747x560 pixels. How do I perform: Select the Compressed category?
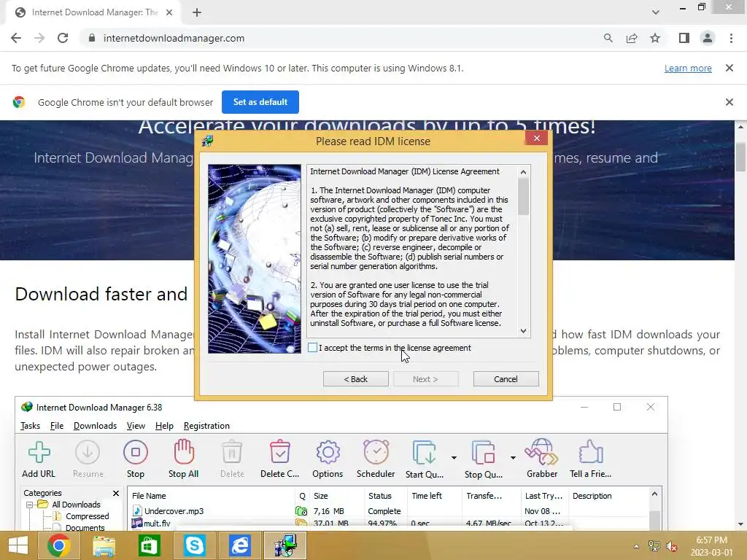[x=88, y=516]
